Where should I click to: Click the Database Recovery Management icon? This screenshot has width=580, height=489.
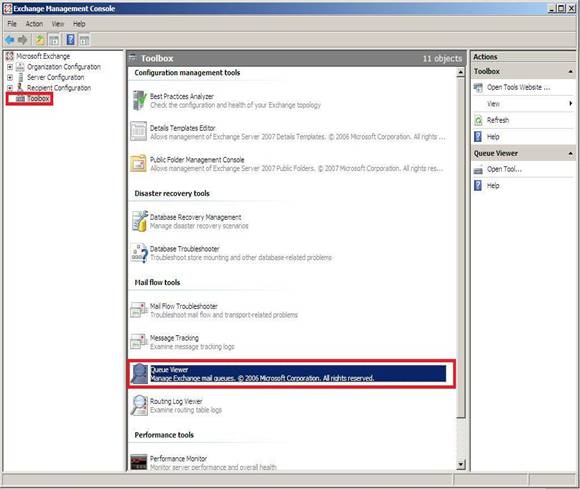[x=140, y=221]
